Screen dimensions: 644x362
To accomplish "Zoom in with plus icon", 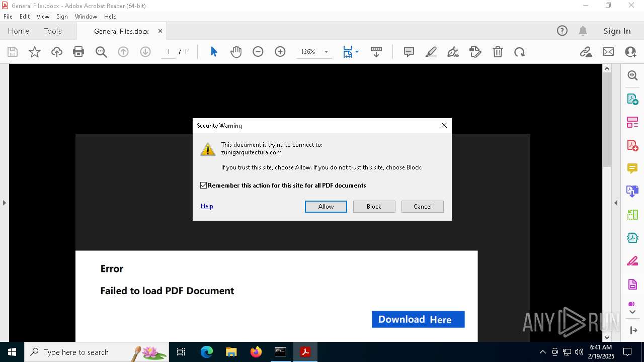I will coord(280,52).
